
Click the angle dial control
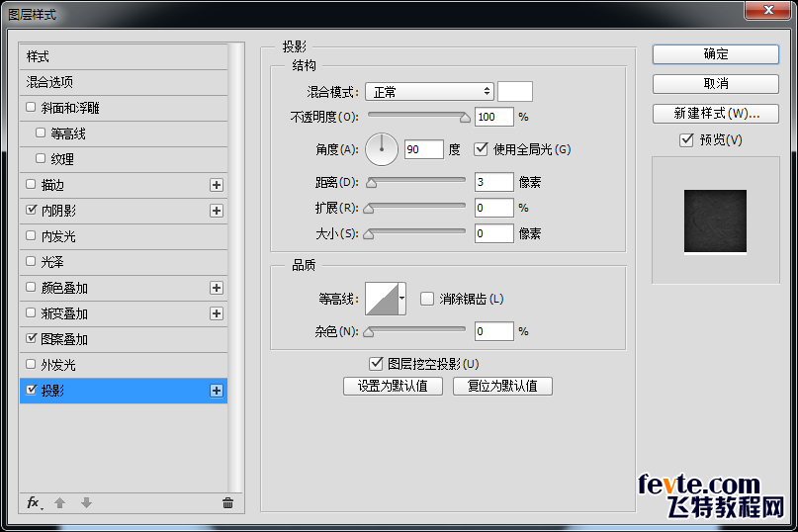pos(382,149)
